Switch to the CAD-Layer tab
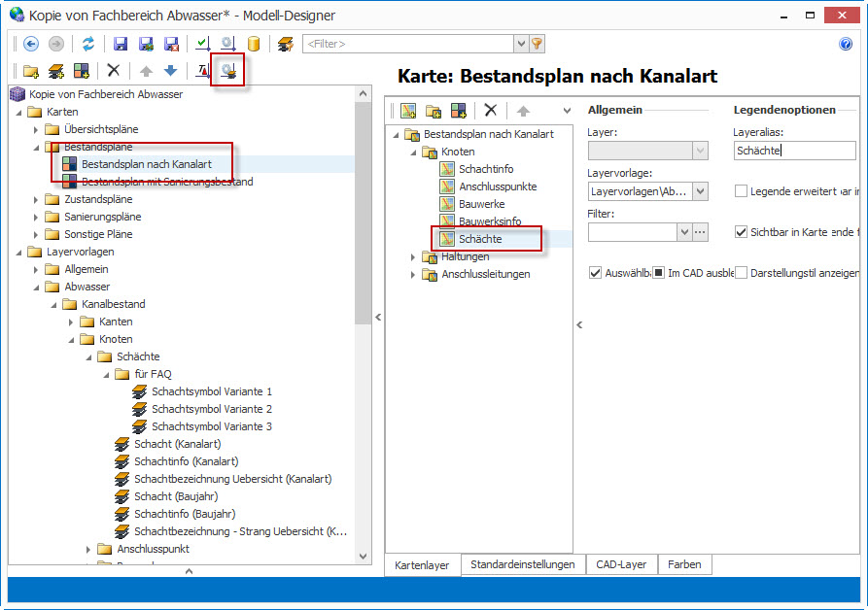Viewport: 868px width, 610px height. (x=621, y=564)
